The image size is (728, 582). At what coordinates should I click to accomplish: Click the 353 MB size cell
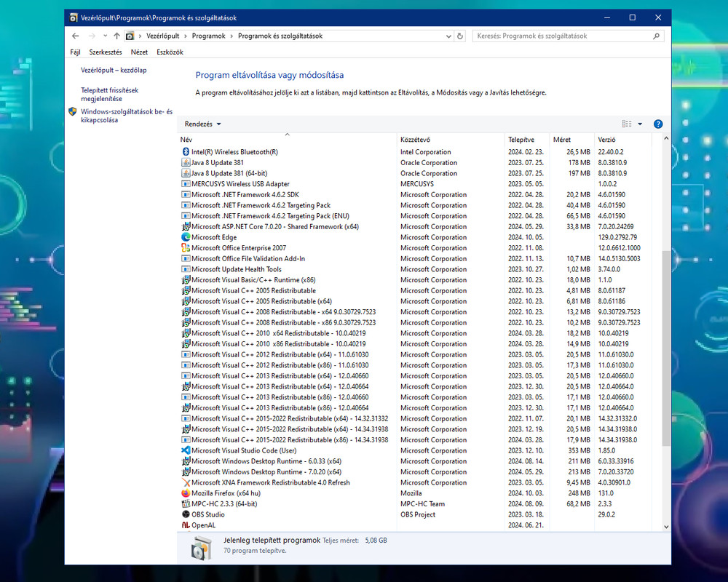(x=579, y=450)
